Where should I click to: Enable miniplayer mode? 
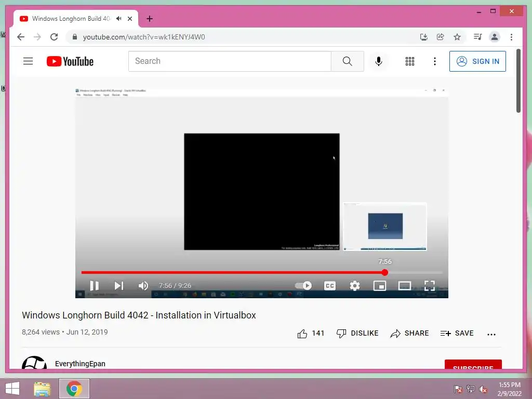(x=380, y=286)
